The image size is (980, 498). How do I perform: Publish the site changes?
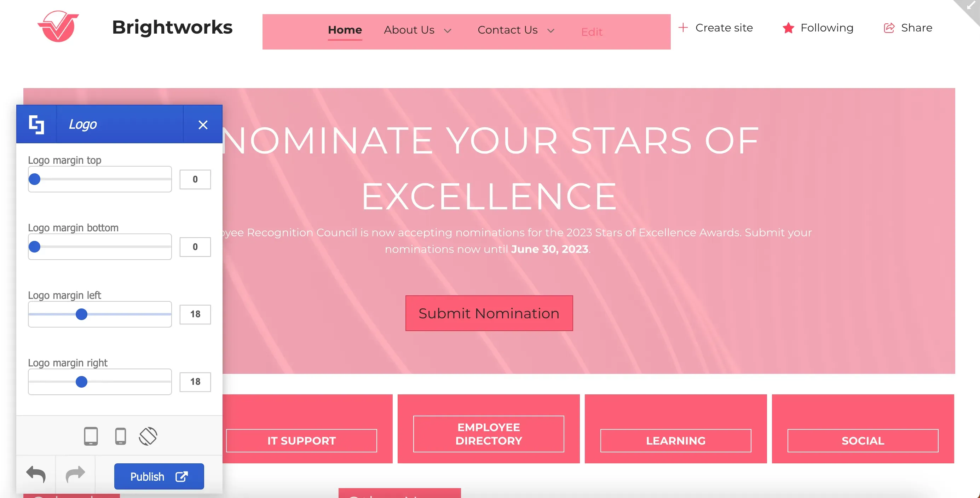tap(159, 476)
